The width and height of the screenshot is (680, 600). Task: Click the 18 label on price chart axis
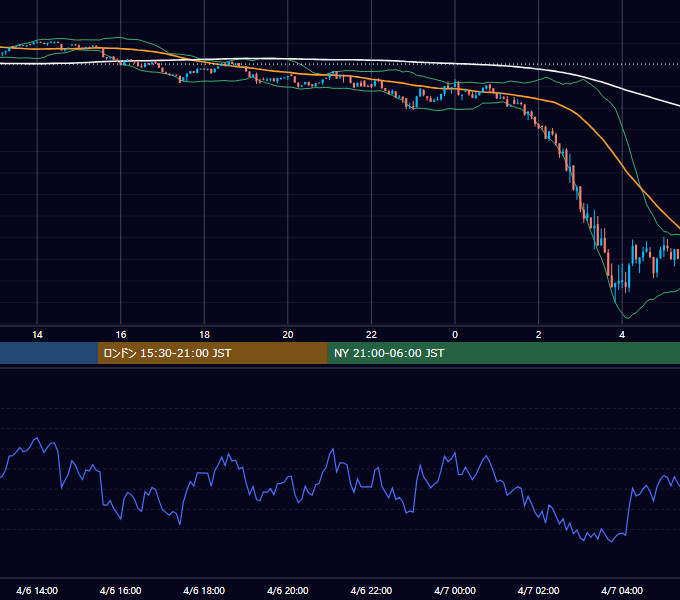[x=204, y=335]
